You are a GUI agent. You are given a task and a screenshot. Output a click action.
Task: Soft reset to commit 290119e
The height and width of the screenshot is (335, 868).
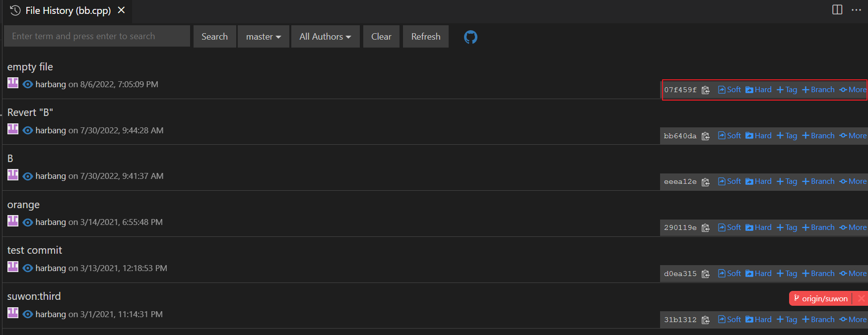click(x=730, y=227)
